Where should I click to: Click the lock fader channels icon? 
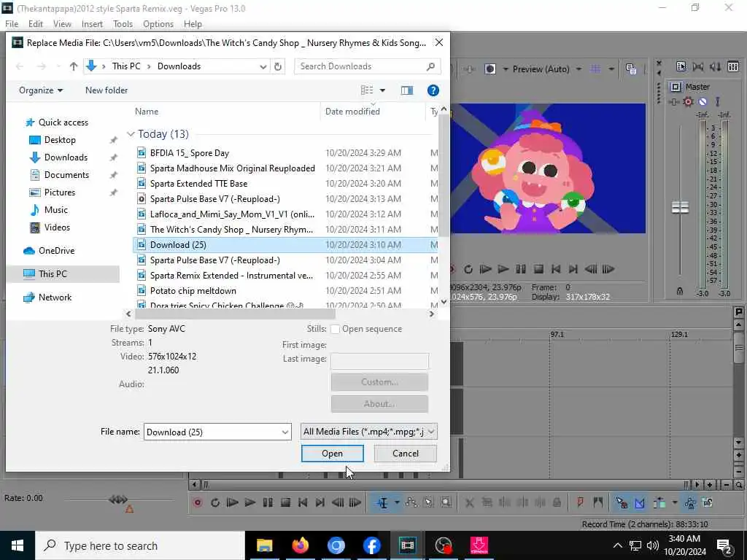click(680, 291)
